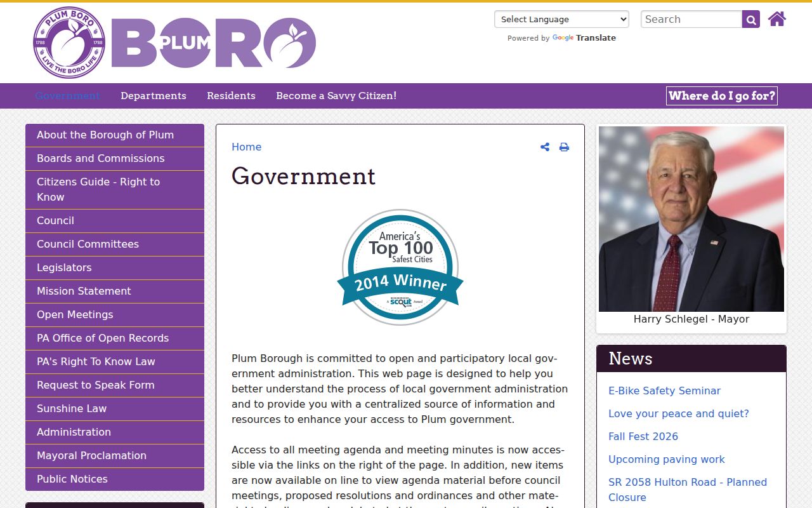Click the share icon above the article
Screen dimensions: 812x508
tap(545, 147)
